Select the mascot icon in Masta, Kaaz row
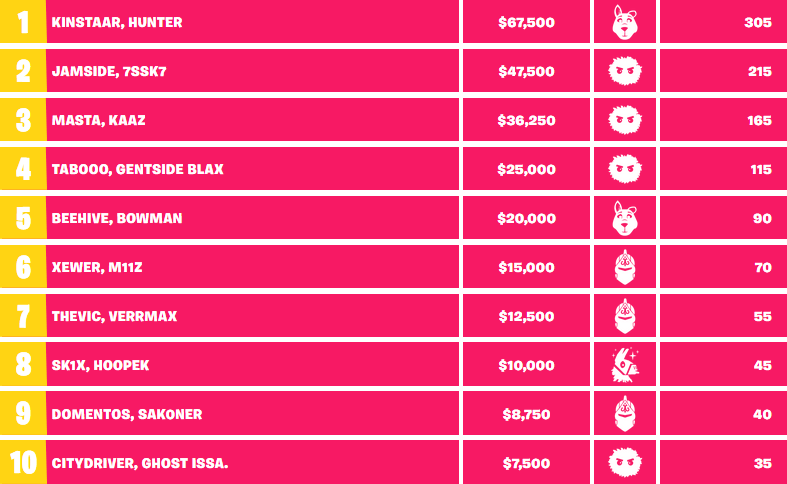The width and height of the screenshot is (787, 484). 625,120
